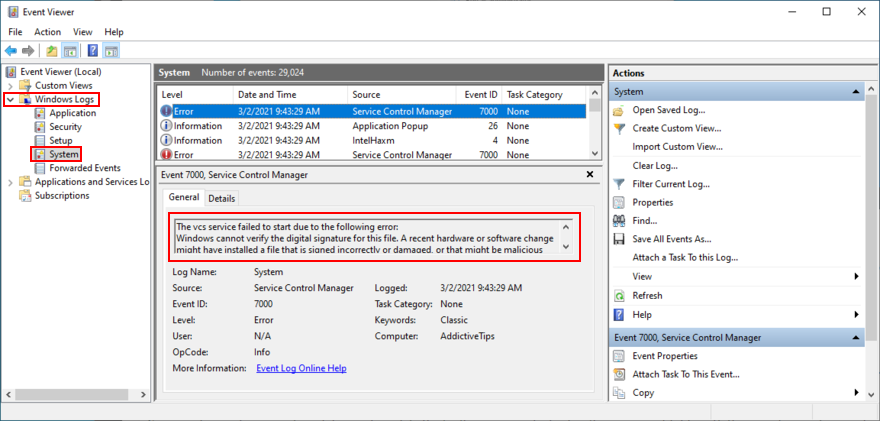Collapse the Windows Logs tree node

(11, 100)
